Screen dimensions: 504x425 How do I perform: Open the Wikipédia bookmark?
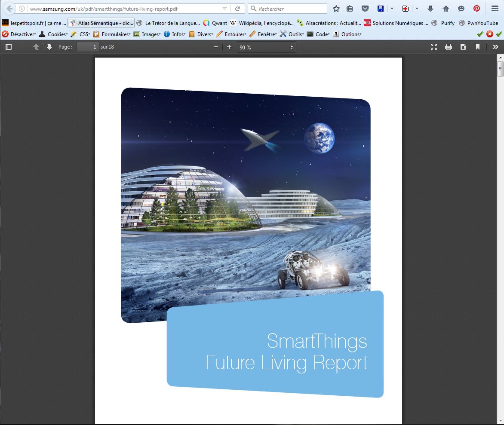[x=262, y=23]
